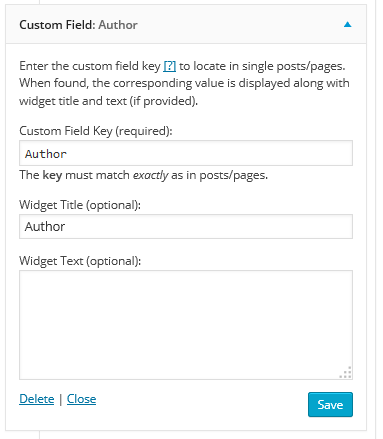Click the bold word "key" in the hint
This screenshot has width=383, height=439.
pyautogui.click(x=52, y=175)
